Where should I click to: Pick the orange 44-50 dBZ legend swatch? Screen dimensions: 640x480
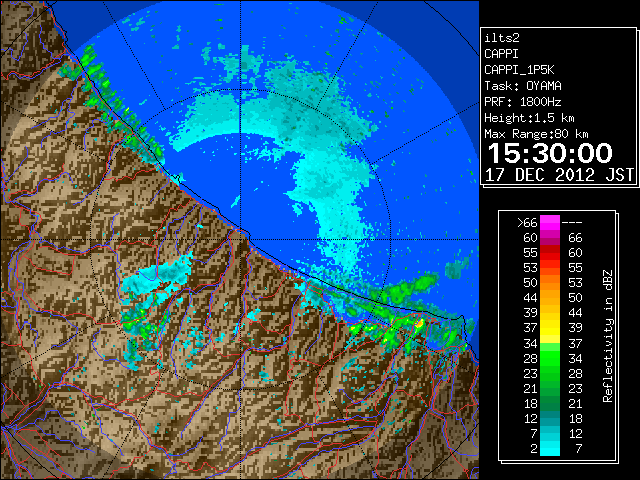click(x=550, y=298)
